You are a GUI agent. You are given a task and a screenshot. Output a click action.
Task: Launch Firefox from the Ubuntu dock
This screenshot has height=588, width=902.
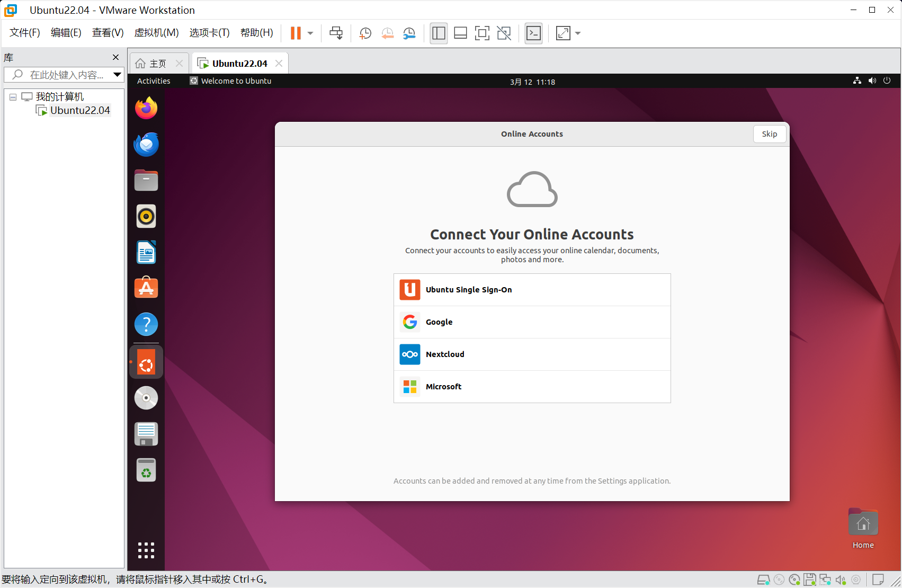tap(146, 108)
